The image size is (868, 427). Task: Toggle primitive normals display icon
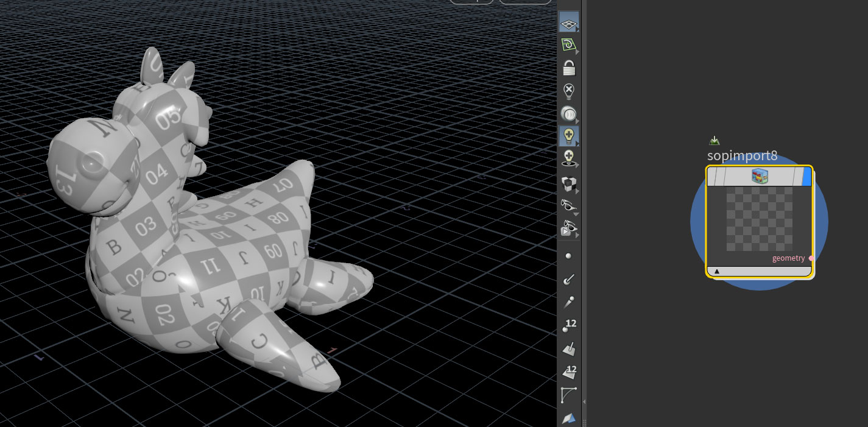[x=568, y=349]
